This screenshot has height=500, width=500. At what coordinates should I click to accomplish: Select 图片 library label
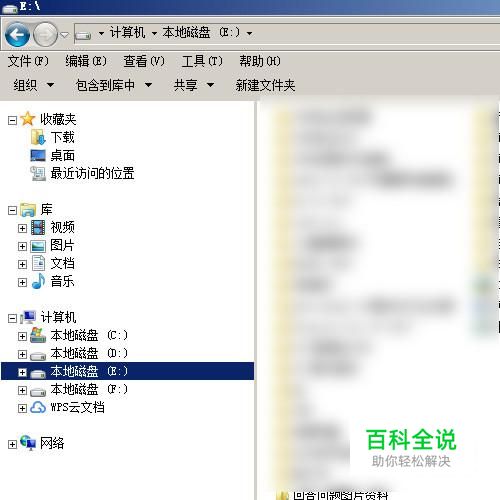63,245
